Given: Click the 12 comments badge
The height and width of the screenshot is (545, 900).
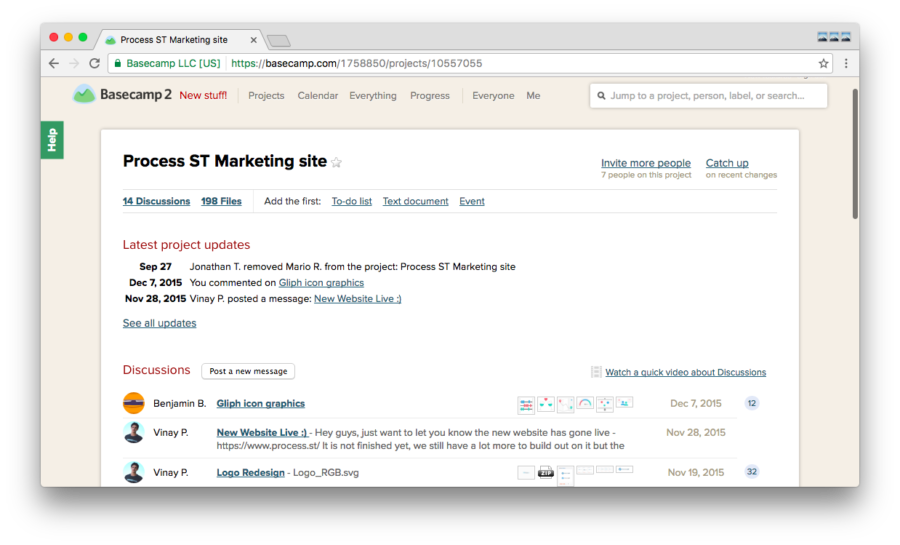Looking at the screenshot, I should [751, 403].
